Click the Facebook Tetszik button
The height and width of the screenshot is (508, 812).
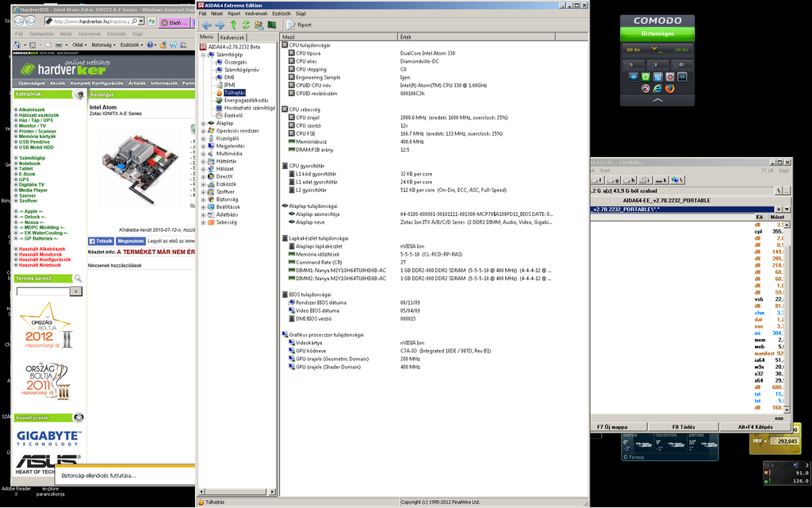(x=101, y=241)
